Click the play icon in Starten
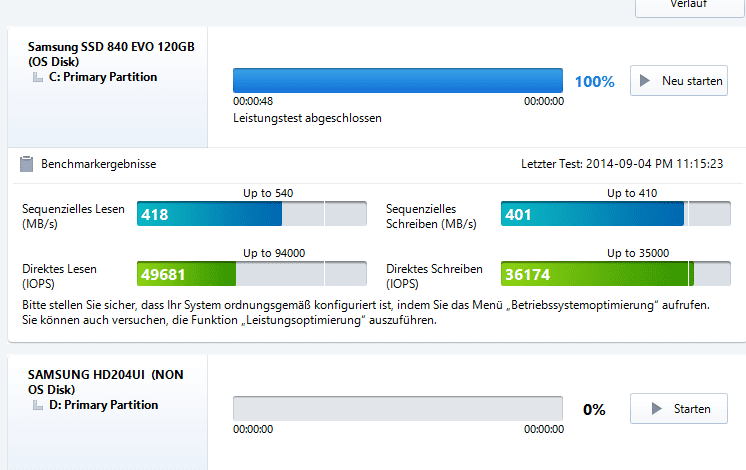Screen dimensions: 746x470 pyautogui.click(x=657, y=409)
